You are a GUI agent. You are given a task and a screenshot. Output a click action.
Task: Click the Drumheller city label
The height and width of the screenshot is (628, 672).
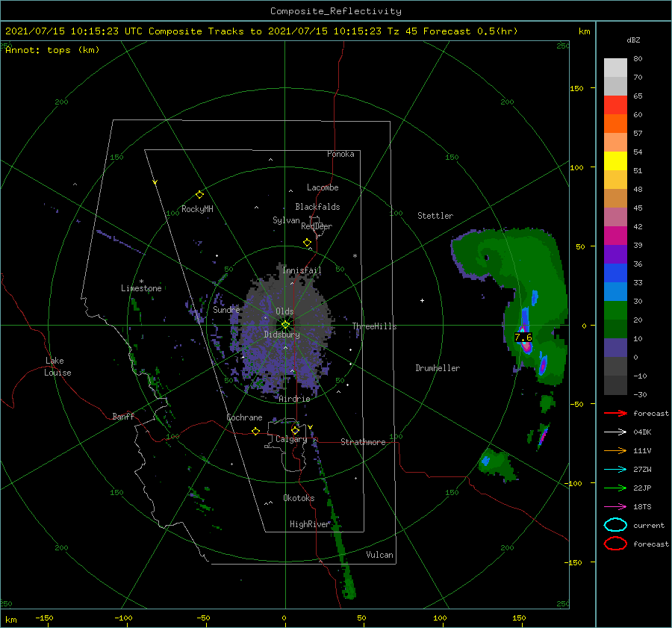tap(438, 368)
